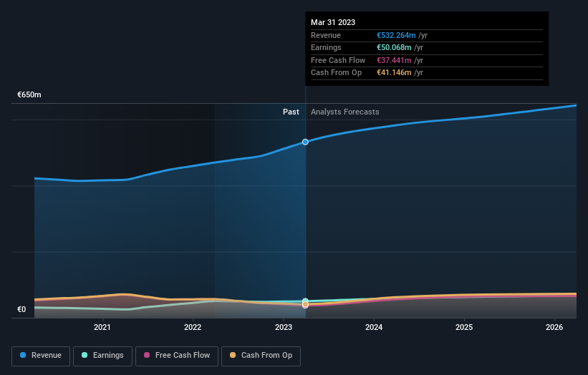Click the €37.441m free cash flow value

[x=394, y=60]
